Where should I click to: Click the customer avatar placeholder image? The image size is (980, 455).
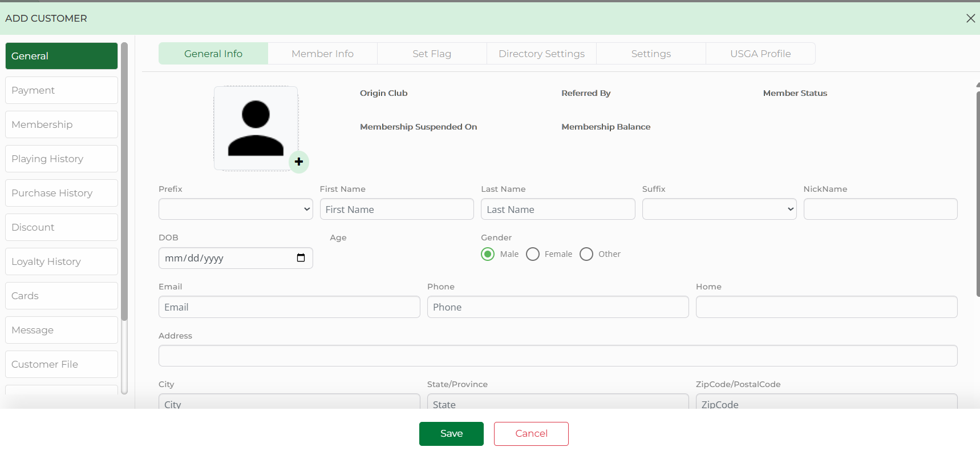pyautogui.click(x=256, y=128)
